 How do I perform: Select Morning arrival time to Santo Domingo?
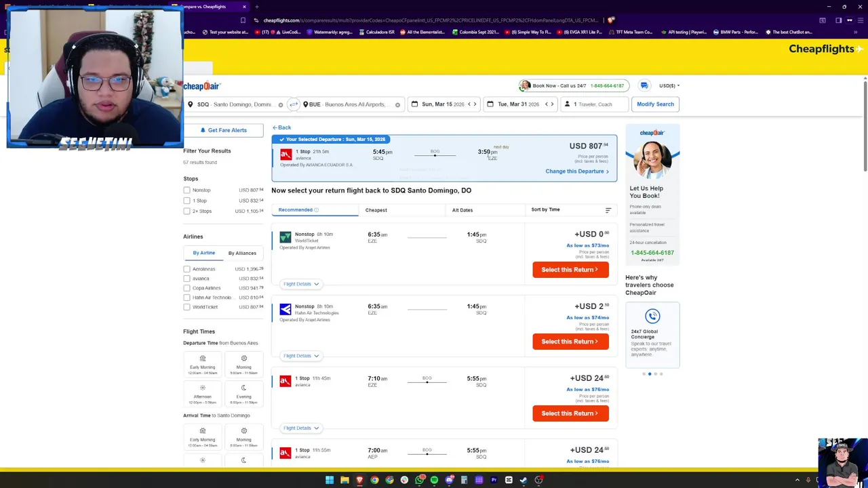point(243,436)
